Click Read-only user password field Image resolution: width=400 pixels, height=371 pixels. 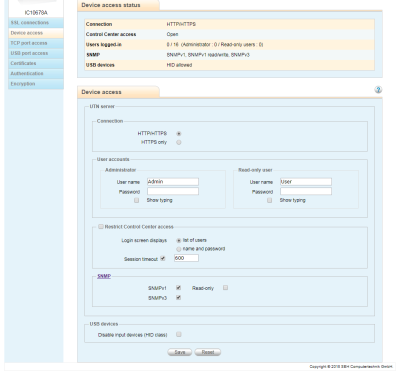[306, 191]
